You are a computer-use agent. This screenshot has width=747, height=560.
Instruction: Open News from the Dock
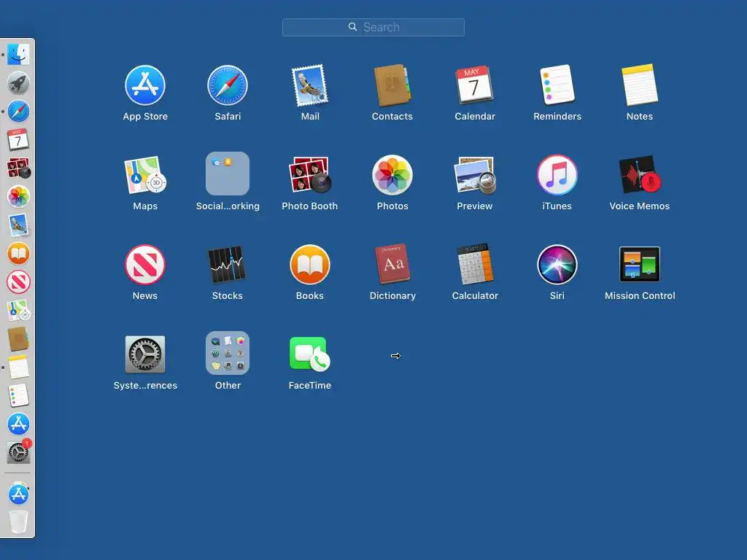pos(18,282)
